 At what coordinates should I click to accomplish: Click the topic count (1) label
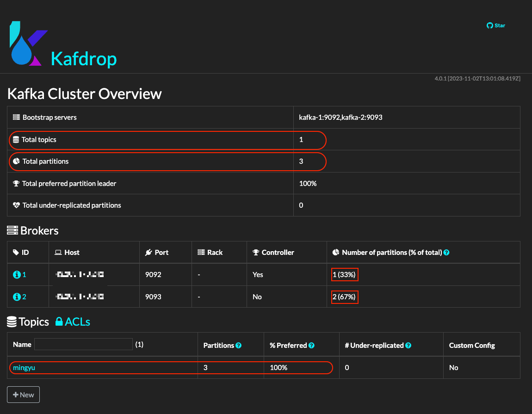(x=139, y=345)
